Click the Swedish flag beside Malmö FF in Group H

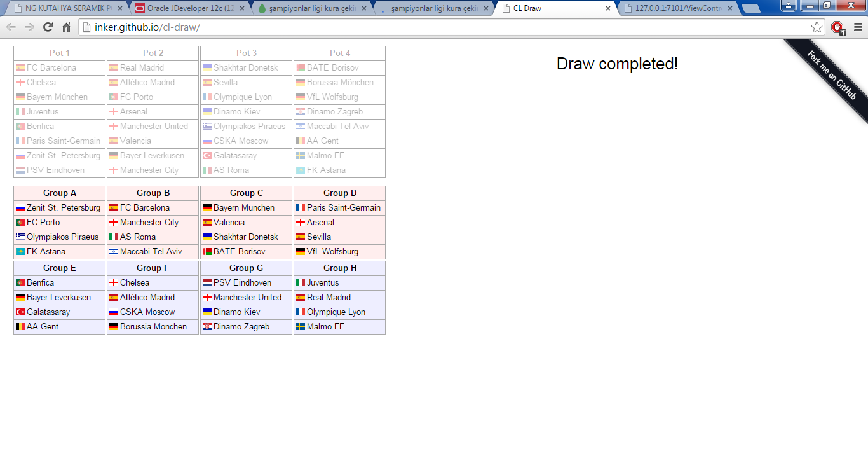(x=301, y=327)
